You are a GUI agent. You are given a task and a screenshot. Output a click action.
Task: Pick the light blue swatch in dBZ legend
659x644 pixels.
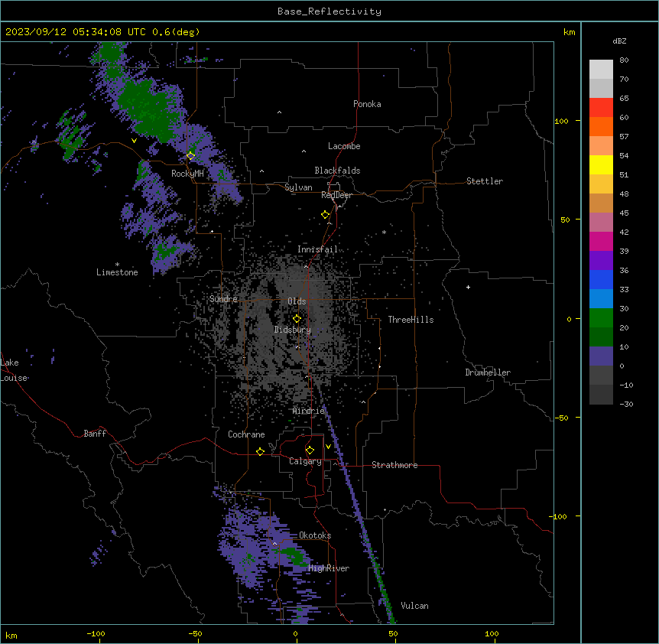[x=601, y=299]
